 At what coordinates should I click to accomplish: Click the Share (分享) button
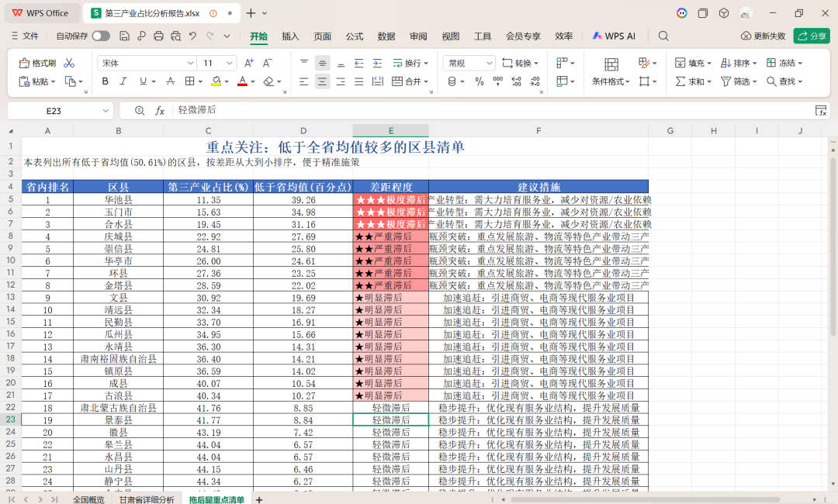point(812,36)
